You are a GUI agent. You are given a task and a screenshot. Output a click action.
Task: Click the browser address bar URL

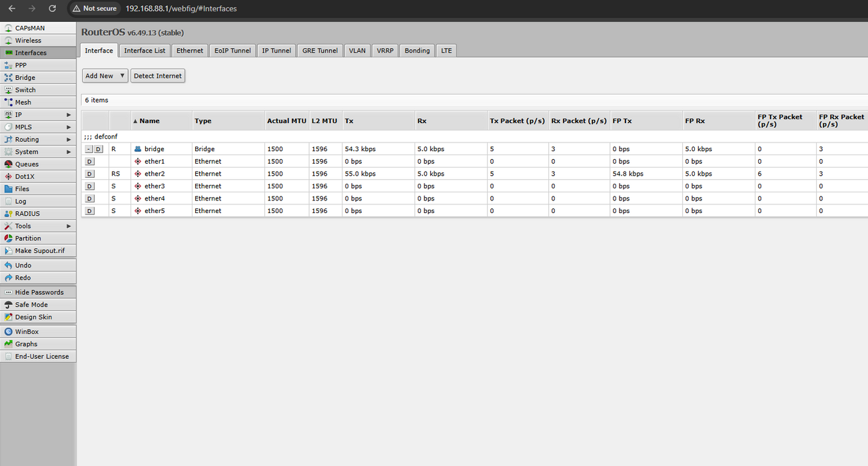point(181,9)
